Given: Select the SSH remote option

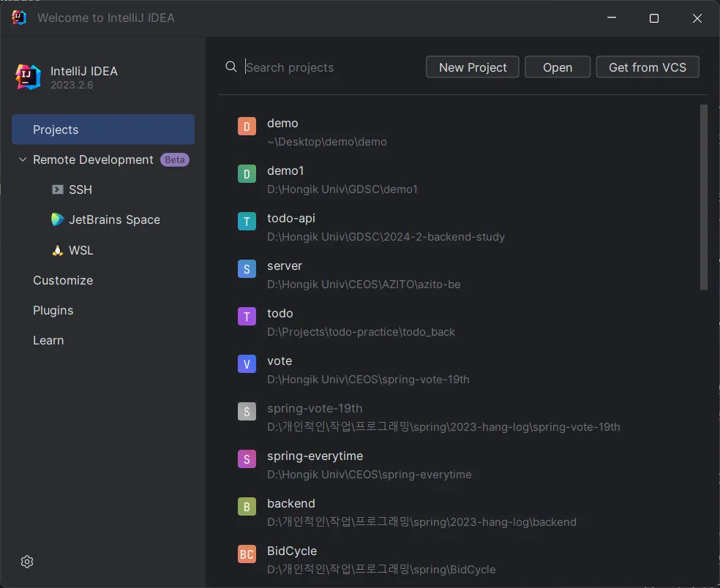Looking at the screenshot, I should click(x=80, y=189).
